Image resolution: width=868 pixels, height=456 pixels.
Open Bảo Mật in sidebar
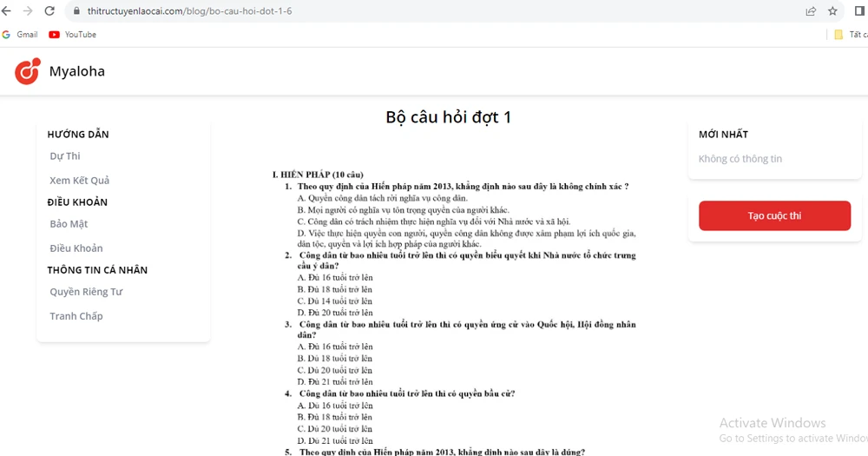[x=69, y=224]
